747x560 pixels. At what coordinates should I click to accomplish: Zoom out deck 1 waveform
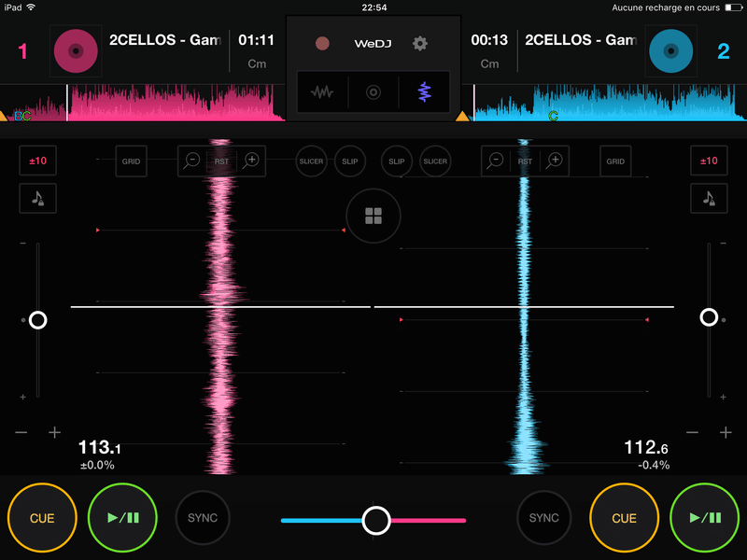(192, 161)
